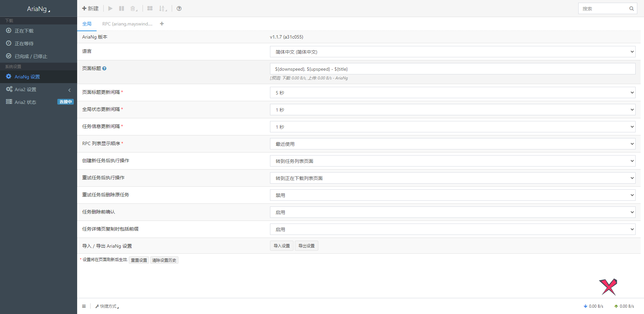Open 创建新任务后执行操作 dropdown
This screenshot has width=644, height=314.
point(452,161)
